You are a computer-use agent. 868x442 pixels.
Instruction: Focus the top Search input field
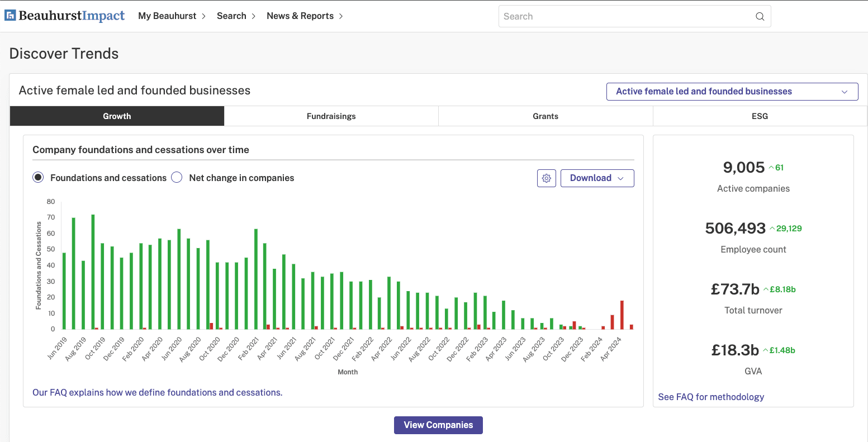click(634, 16)
